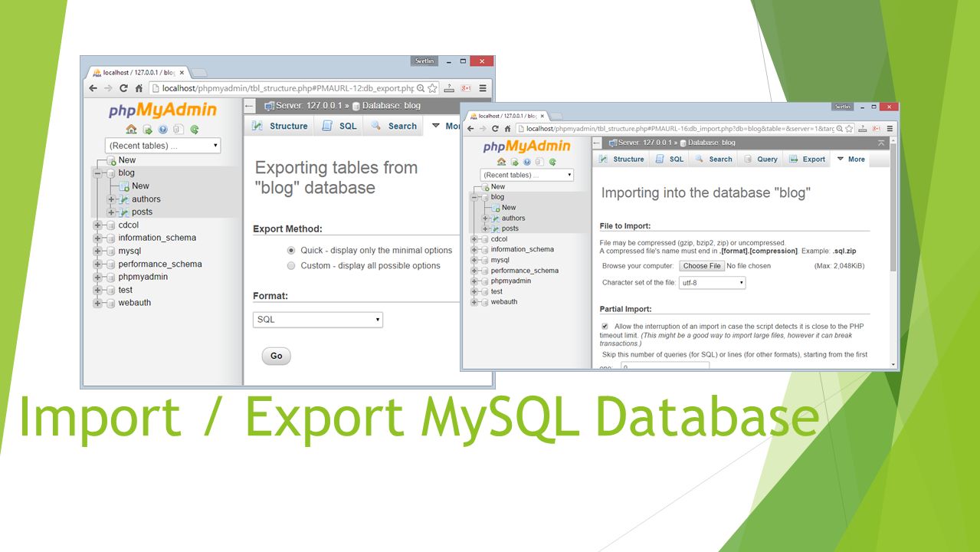Image resolution: width=980 pixels, height=552 pixels.
Task: Open Chrome menu in Export window
Action: [483, 88]
